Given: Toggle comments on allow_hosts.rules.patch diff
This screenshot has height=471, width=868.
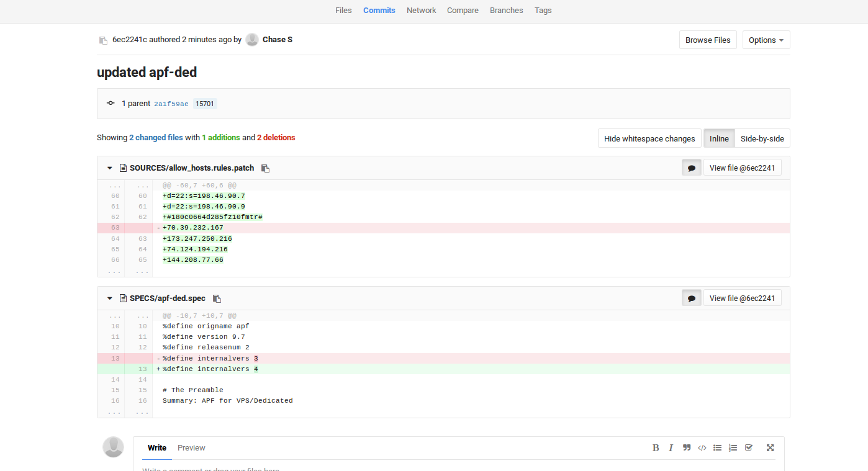Looking at the screenshot, I should point(691,168).
